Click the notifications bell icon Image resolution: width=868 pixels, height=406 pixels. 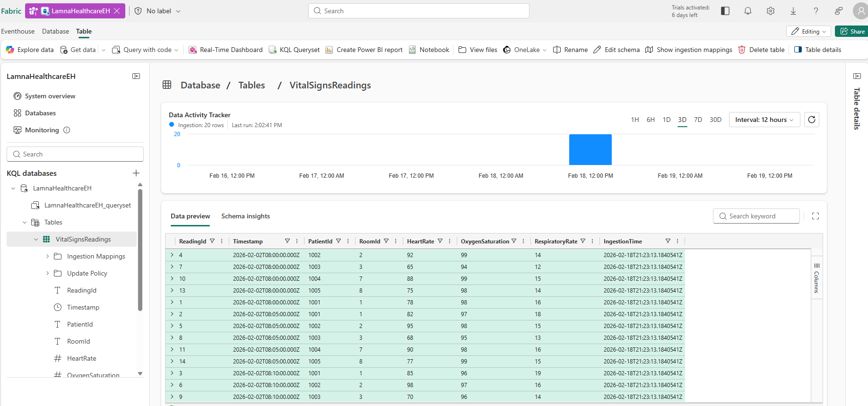(x=748, y=11)
